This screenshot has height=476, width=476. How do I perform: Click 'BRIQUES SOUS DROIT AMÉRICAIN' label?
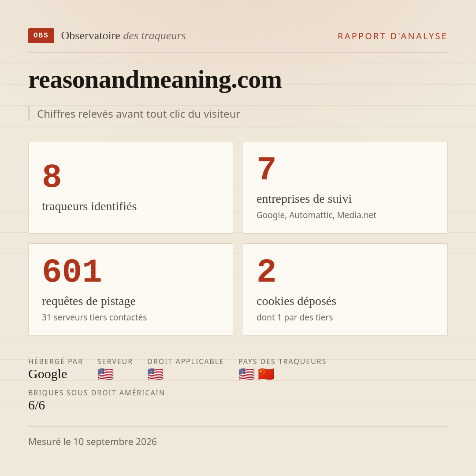(x=97, y=393)
